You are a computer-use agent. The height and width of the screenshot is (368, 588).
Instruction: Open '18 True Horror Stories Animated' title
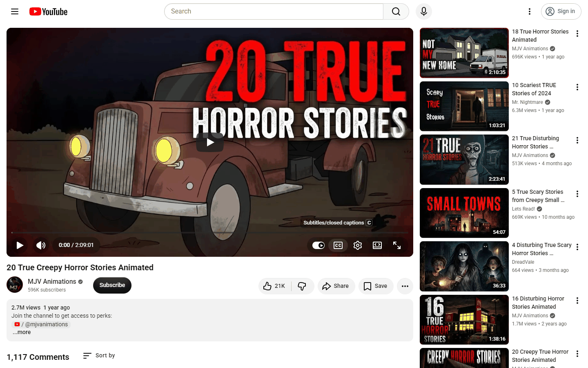click(540, 36)
